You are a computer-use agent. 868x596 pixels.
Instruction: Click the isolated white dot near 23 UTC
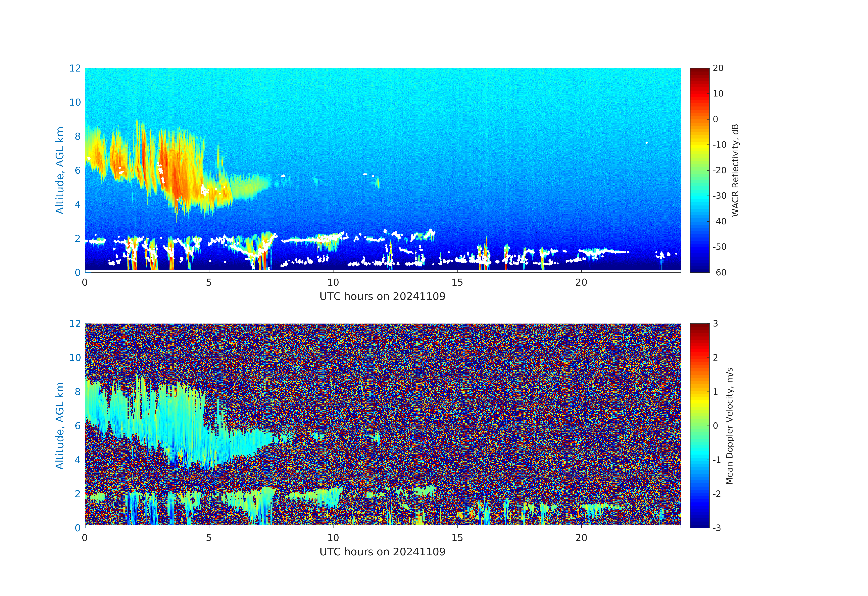647,143
